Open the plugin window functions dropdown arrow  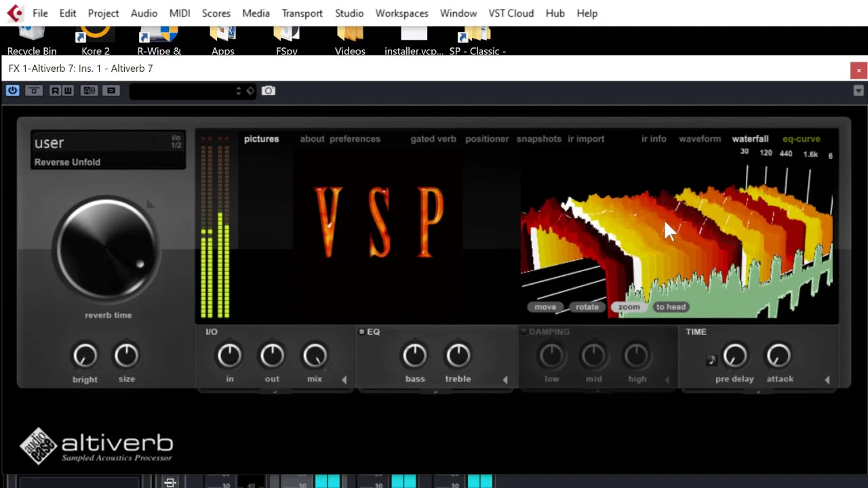click(x=859, y=91)
